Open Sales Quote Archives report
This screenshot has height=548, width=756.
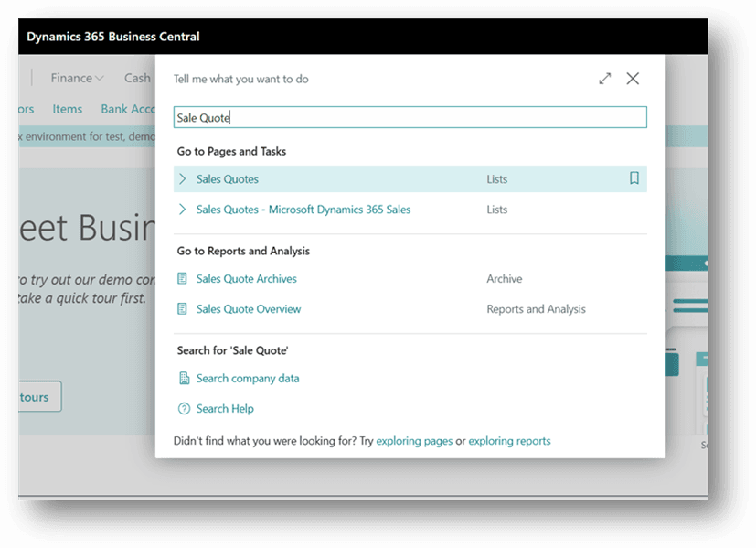(247, 279)
